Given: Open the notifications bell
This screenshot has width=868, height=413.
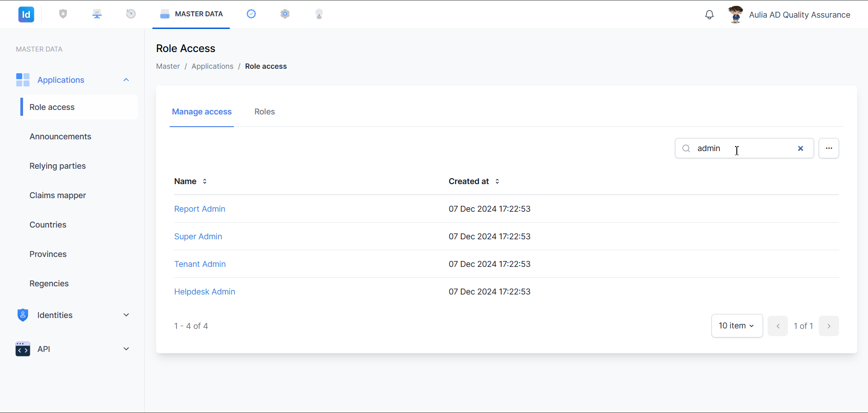Looking at the screenshot, I should pyautogui.click(x=709, y=14).
